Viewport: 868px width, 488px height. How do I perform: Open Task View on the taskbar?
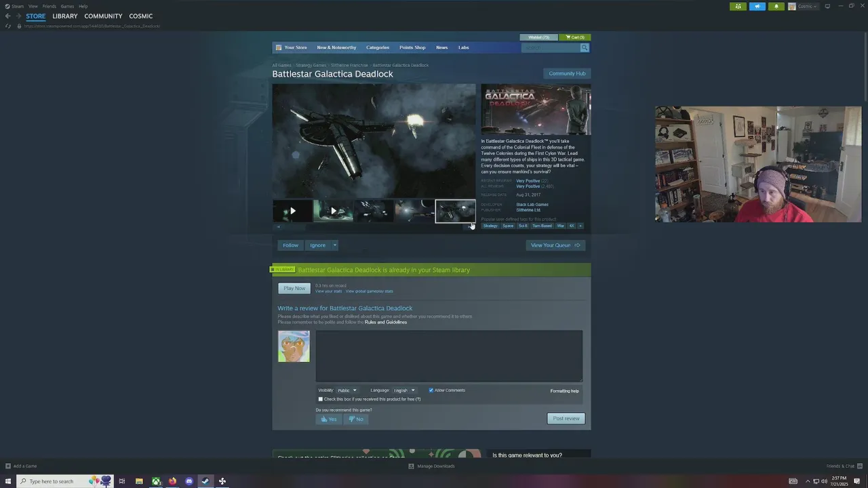122,481
